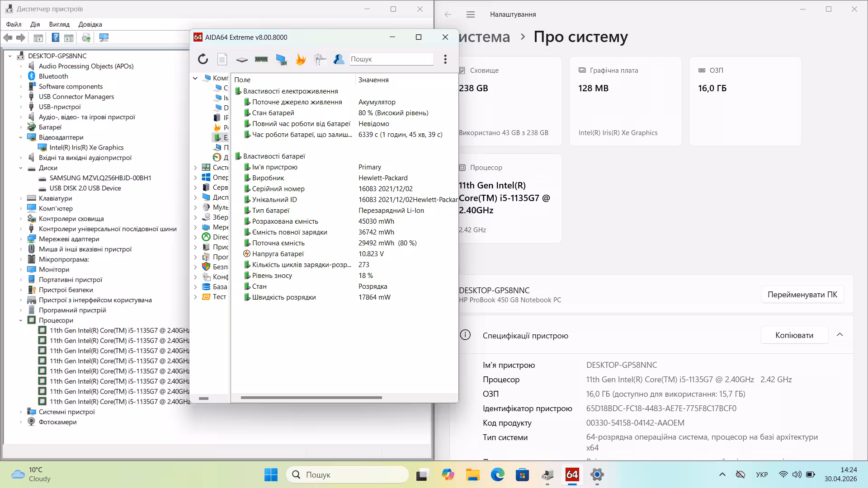
Task: Expand the Bluetooth node in Device Manager
Action: click(x=20, y=76)
